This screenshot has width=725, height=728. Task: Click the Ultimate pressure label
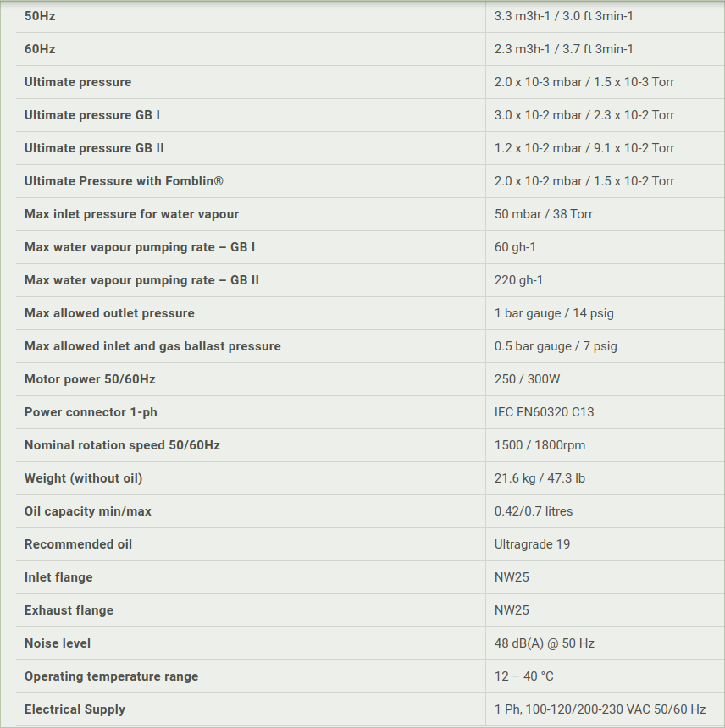click(x=78, y=82)
